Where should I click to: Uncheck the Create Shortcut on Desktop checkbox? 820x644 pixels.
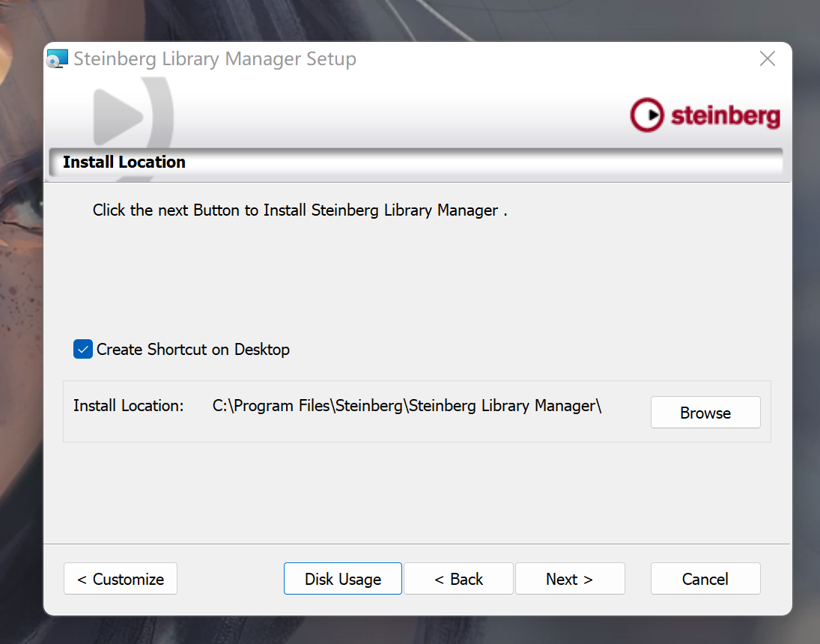tap(83, 349)
